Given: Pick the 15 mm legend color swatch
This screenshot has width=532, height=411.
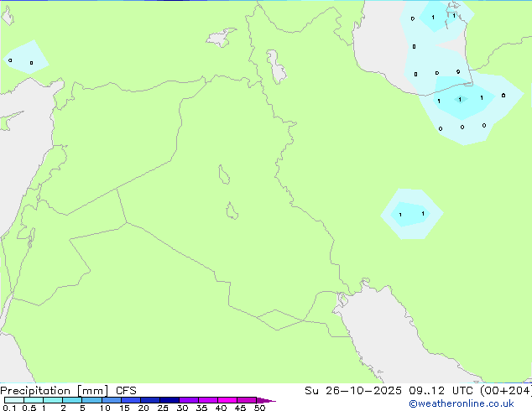Looking at the screenshot, I should (x=130, y=400).
